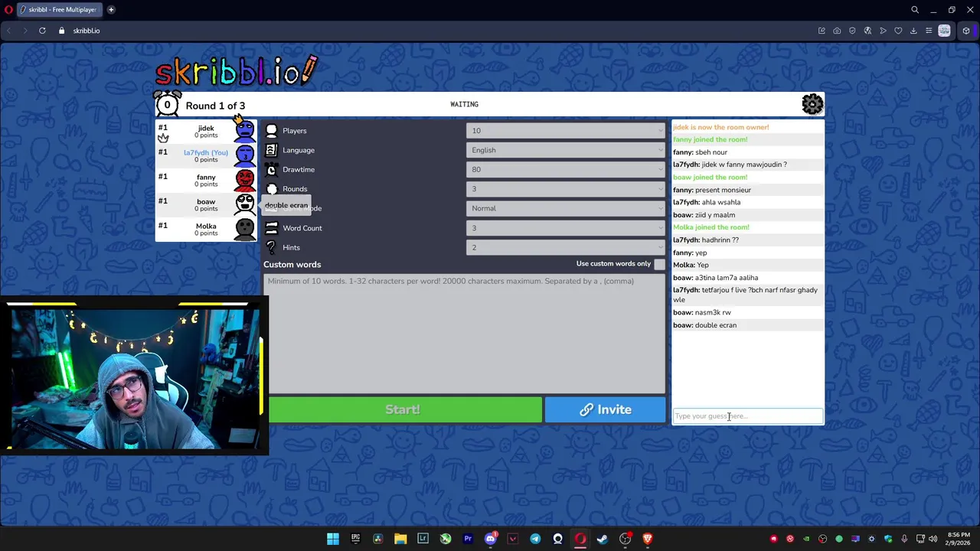The height and width of the screenshot is (551, 980).
Task: Click the Players setting icon
Action: 271,131
